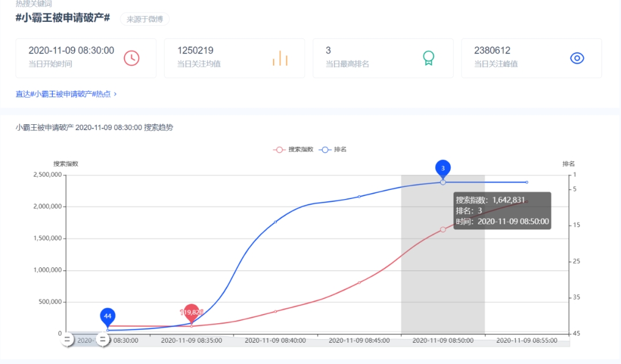Click the 来源于微博 source tag

point(144,19)
